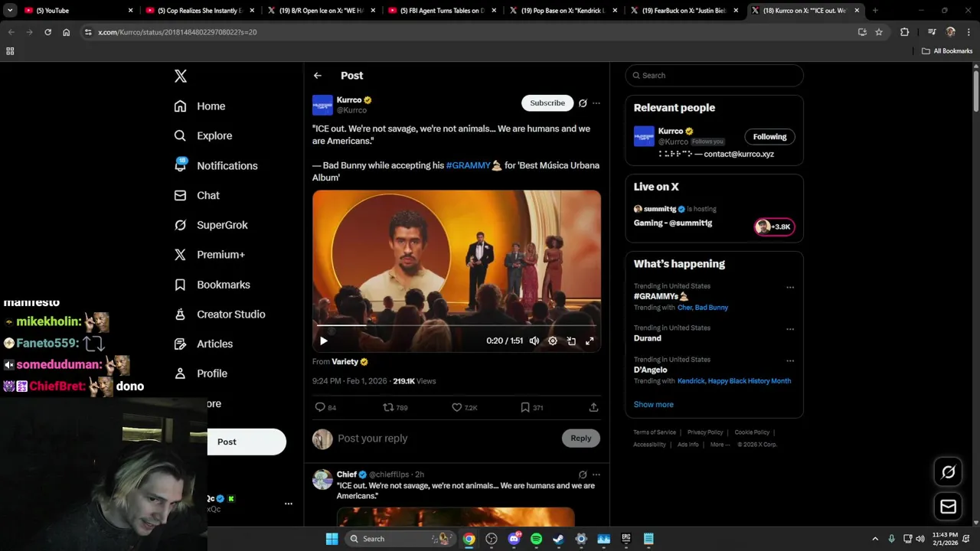This screenshot has width=980, height=551.
Task: Open Steam from taskbar
Action: click(x=558, y=539)
